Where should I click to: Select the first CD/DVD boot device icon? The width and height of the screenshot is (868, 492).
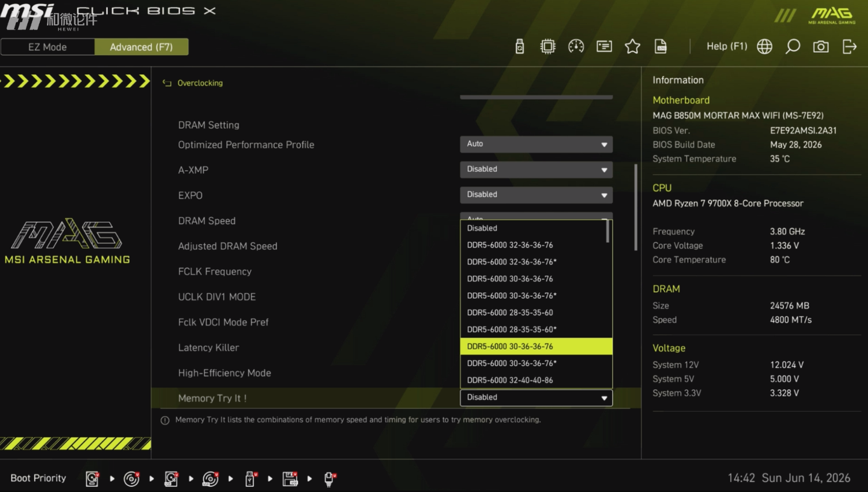point(131,479)
